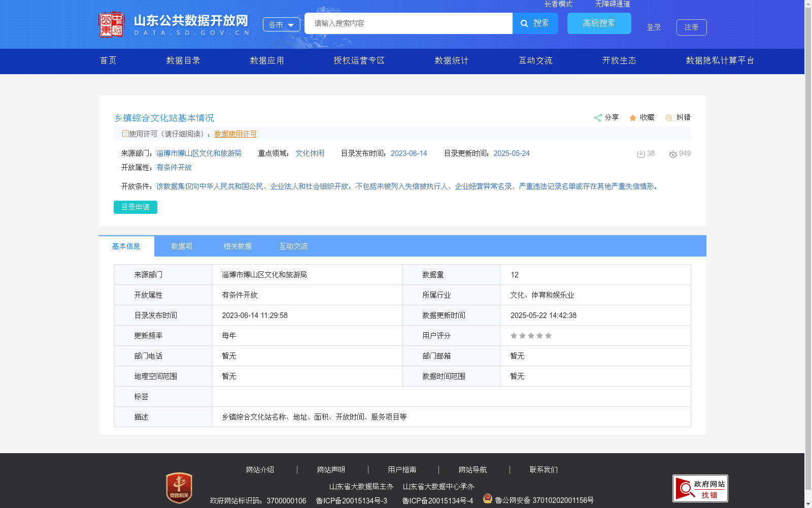Screen dimensions: 812x508
Task: Click the 注册 register button
Action: [x=692, y=27]
